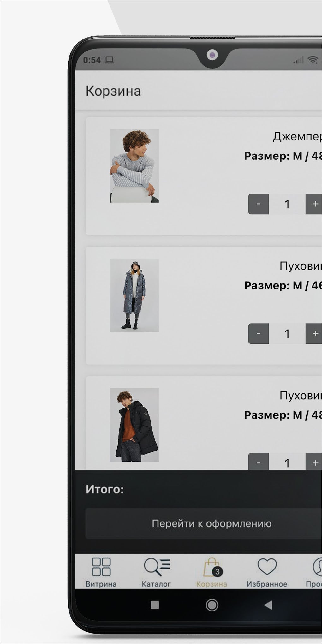Tap the Android recent apps square

pyautogui.click(x=155, y=605)
